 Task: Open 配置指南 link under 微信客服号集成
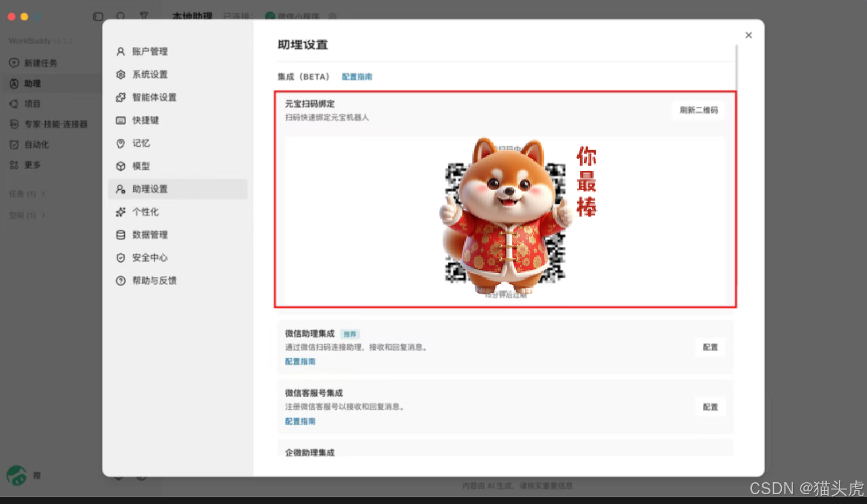click(300, 421)
